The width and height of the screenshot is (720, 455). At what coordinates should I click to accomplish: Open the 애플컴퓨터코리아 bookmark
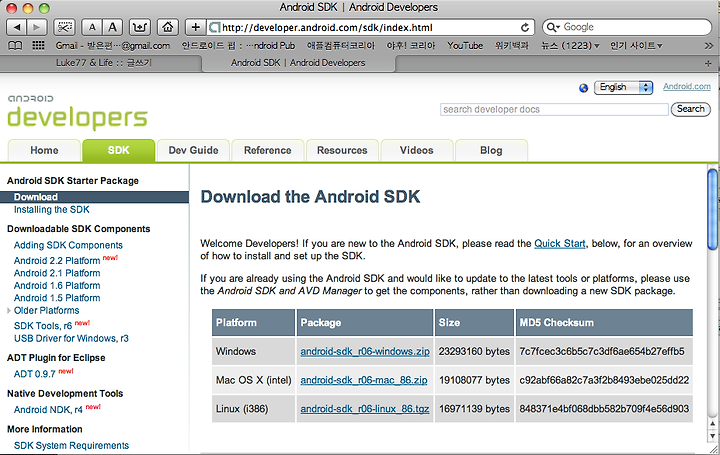click(341, 45)
